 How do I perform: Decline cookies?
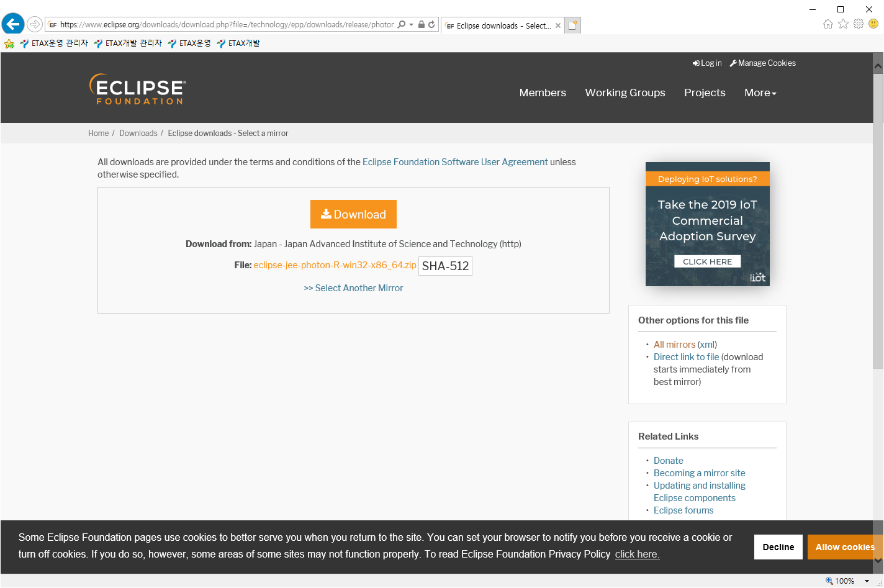tap(778, 547)
